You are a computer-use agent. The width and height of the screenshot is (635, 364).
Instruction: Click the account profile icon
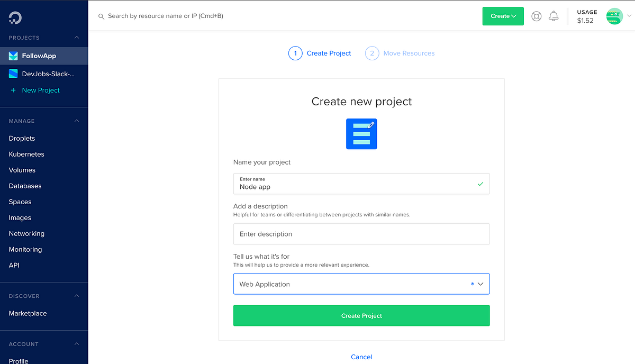536,16
